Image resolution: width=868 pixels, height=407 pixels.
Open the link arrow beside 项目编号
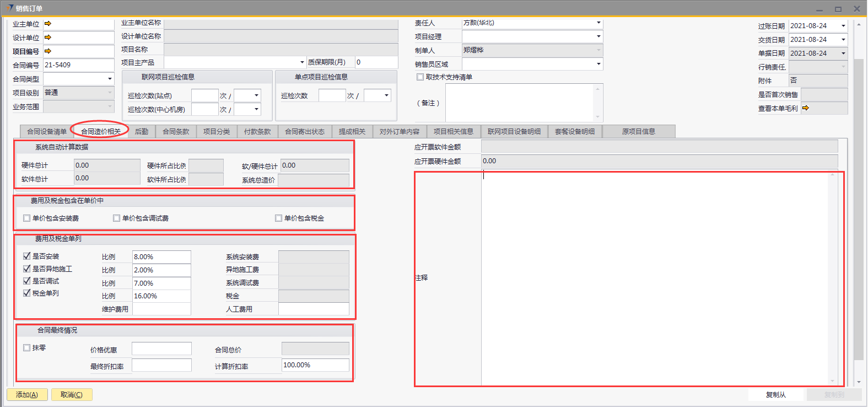(48, 51)
